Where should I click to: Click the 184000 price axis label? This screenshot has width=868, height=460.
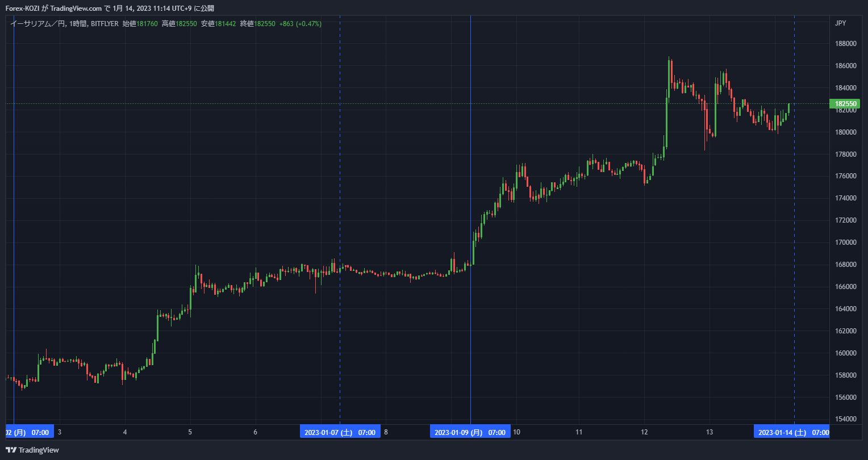846,88
